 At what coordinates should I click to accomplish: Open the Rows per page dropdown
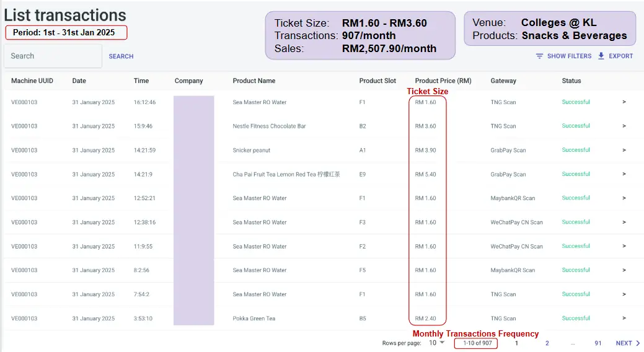(x=437, y=343)
